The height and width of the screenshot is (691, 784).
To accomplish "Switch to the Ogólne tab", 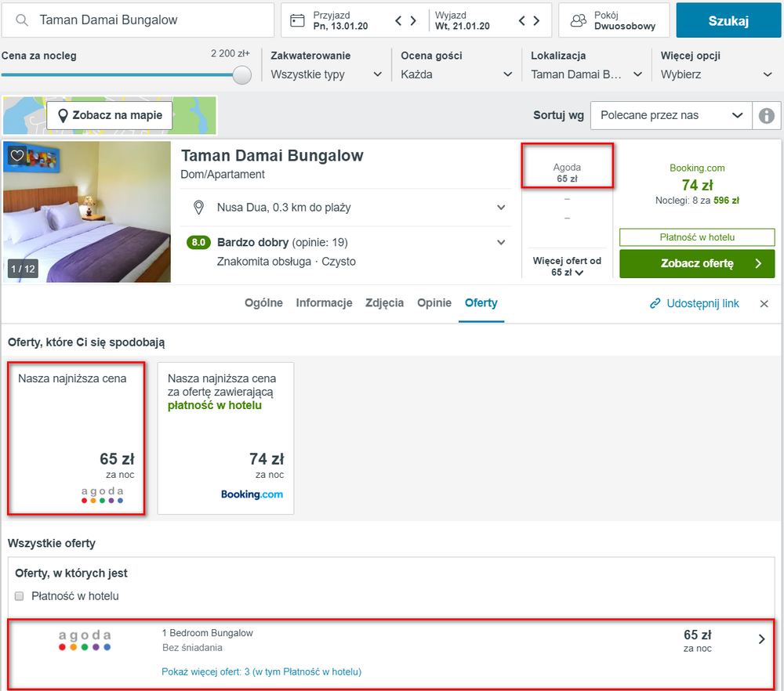I will point(263,302).
